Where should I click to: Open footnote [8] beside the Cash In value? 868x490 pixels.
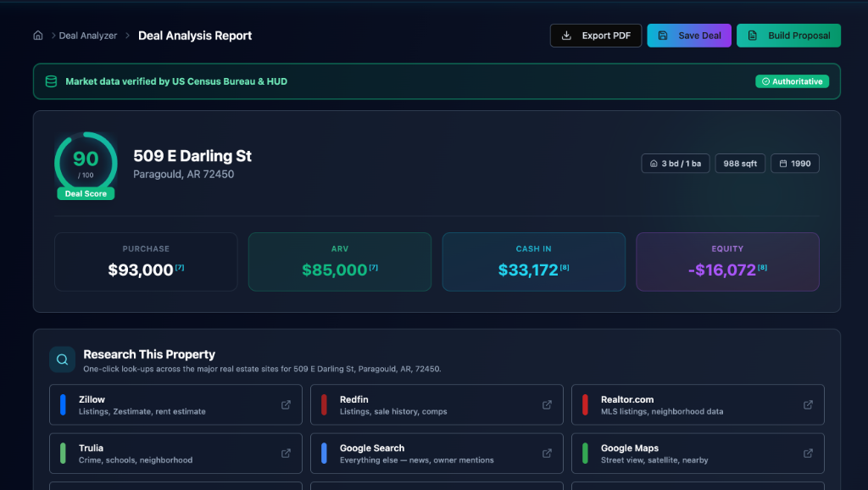click(x=565, y=267)
